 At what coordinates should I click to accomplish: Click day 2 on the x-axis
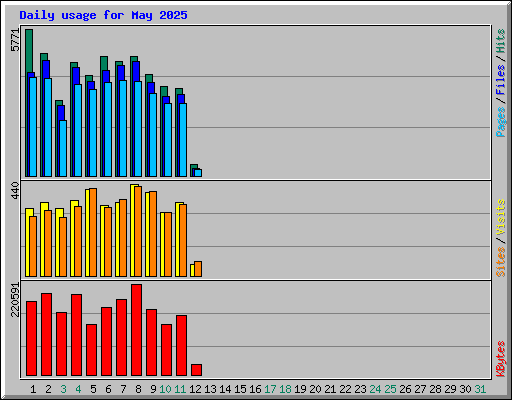coord(48,389)
